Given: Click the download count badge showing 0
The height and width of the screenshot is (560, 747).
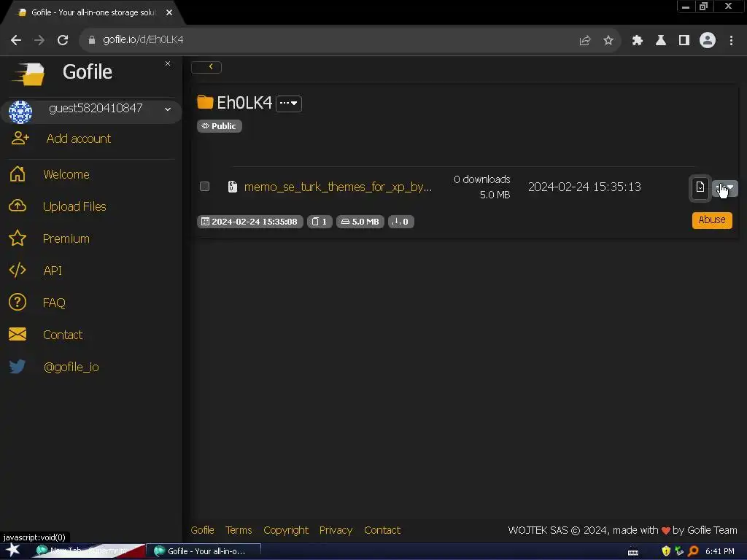Looking at the screenshot, I should tap(400, 222).
